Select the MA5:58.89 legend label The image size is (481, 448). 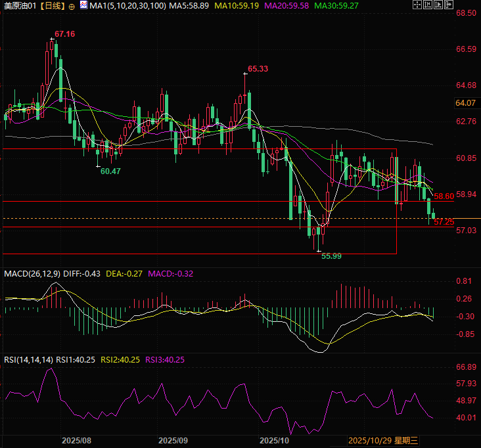191,5
